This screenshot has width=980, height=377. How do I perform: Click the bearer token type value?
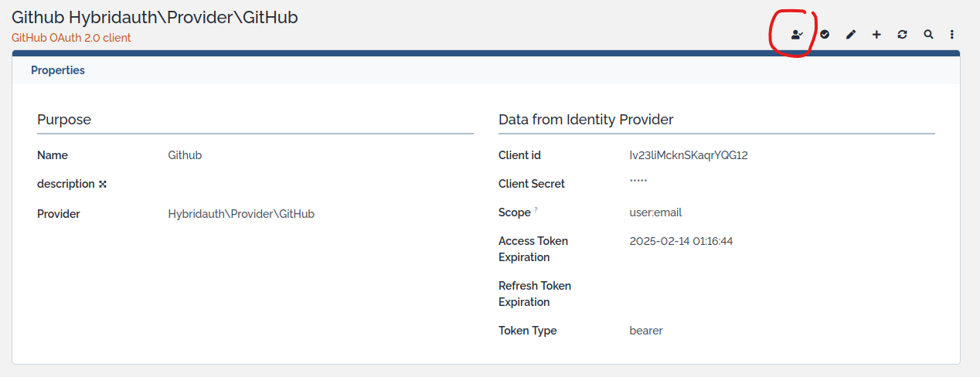(x=646, y=331)
